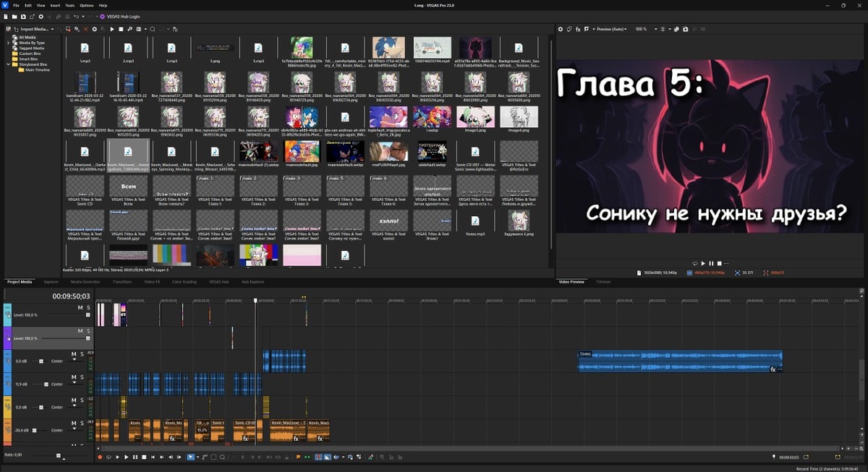Remove selected media with the red X icon
Image resolution: width=868 pixels, height=472 pixels.
click(85, 29)
